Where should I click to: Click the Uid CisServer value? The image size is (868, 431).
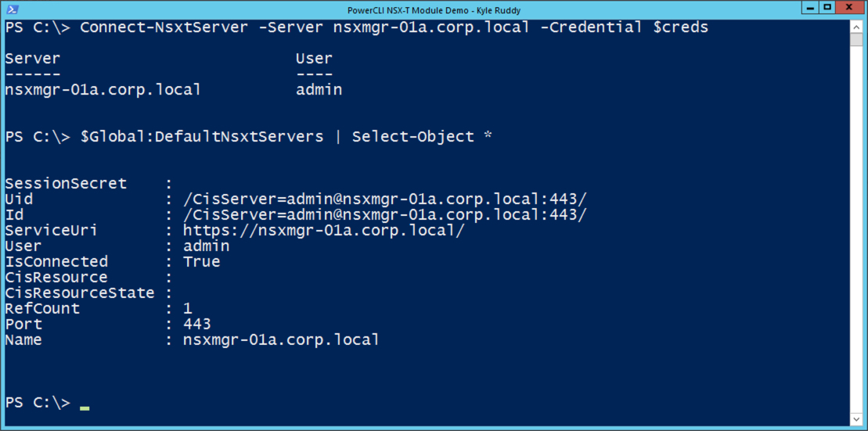coord(384,199)
